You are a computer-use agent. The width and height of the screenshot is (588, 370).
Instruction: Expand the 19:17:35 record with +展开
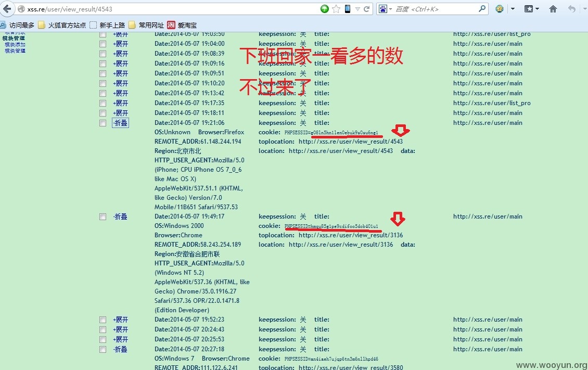coord(120,103)
